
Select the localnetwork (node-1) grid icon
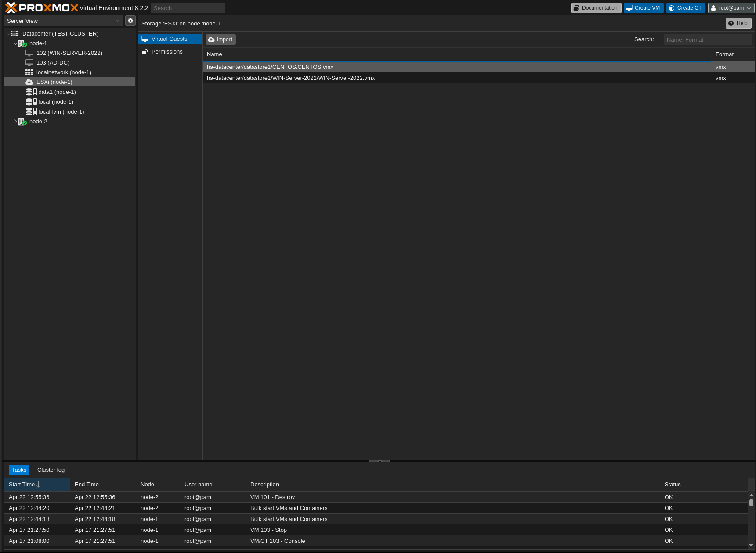tap(29, 72)
